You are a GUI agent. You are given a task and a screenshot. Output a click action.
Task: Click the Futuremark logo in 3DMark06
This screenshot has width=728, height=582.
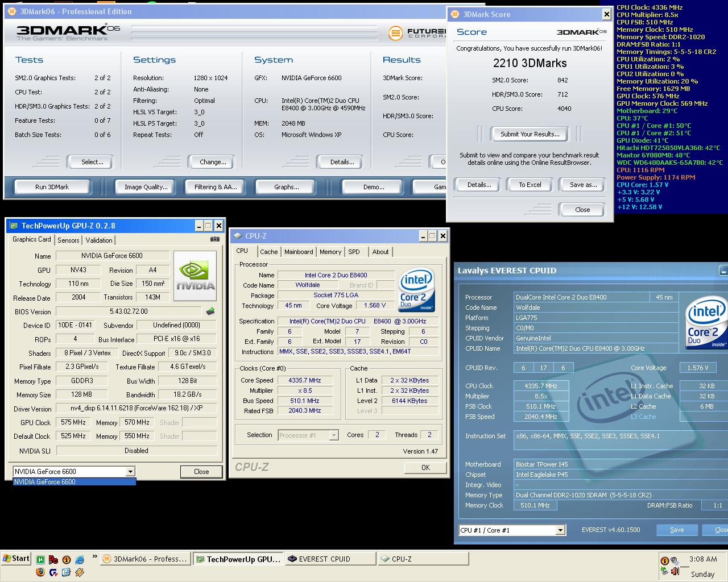click(x=417, y=33)
